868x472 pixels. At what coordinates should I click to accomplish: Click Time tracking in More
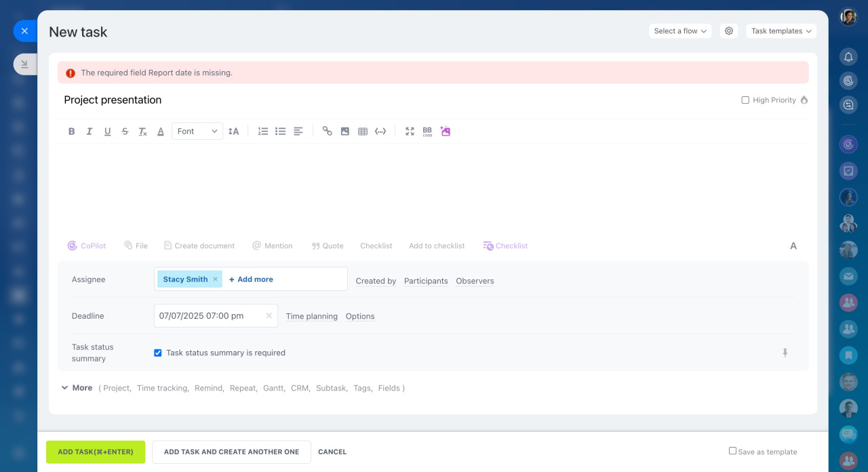click(163, 388)
